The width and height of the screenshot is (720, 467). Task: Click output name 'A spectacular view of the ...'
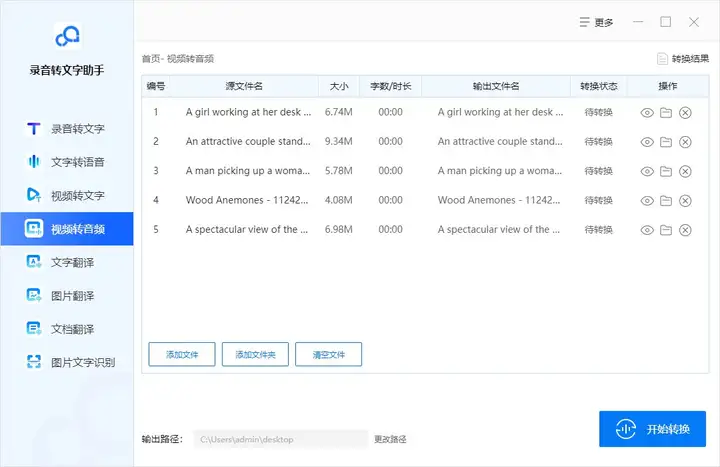pos(499,230)
